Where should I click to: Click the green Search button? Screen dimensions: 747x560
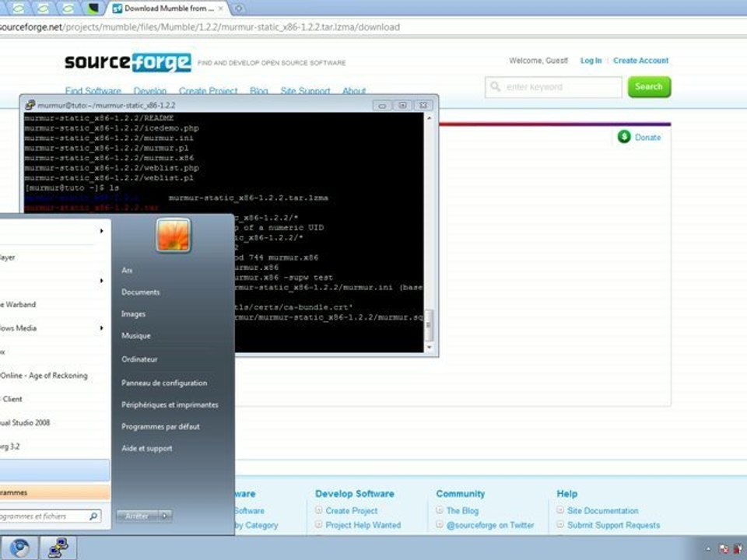[649, 86]
